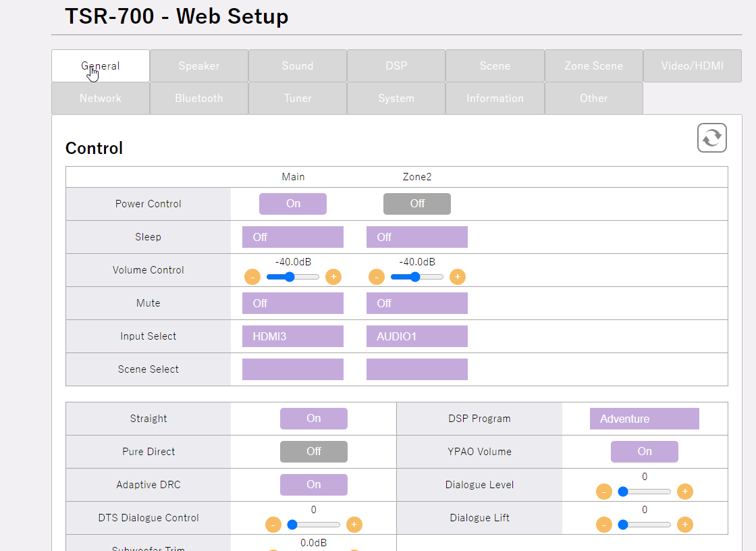
Task: Expand the Main Sleep timer dropdown
Action: tap(293, 237)
